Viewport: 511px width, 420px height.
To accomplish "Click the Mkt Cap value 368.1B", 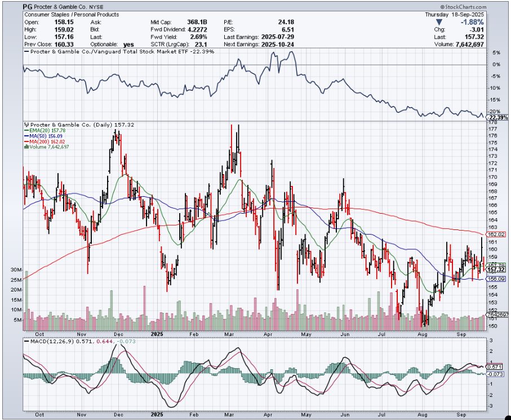I will click(197, 22).
